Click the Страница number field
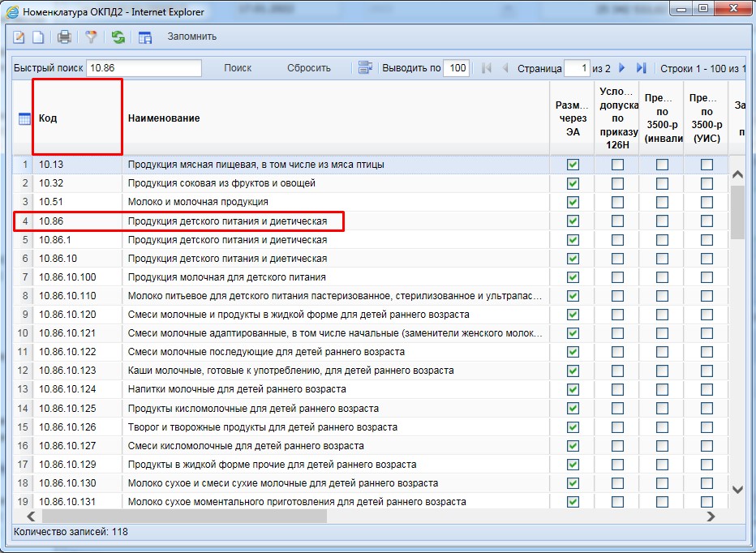Screen dimensions: 756x553 [577, 68]
